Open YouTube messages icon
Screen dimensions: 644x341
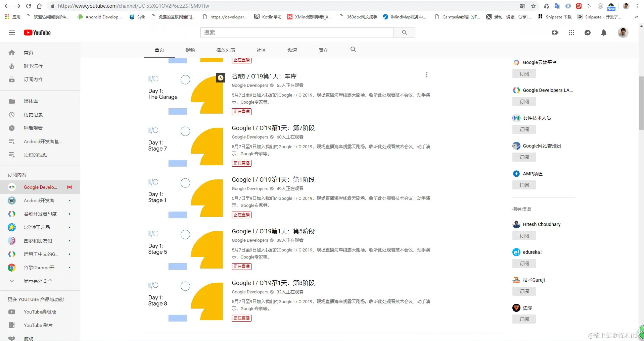(x=587, y=33)
